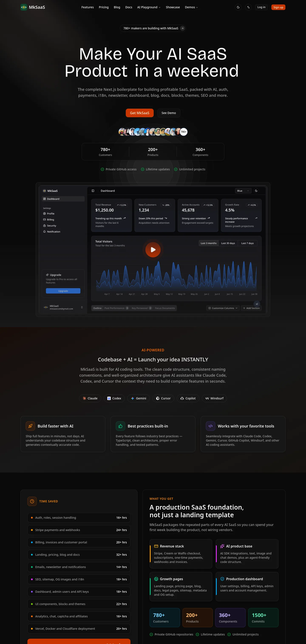Switch to the Key Personnel tab
Image resolution: width=306 pixels, height=644 pixels.
click(x=142, y=308)
